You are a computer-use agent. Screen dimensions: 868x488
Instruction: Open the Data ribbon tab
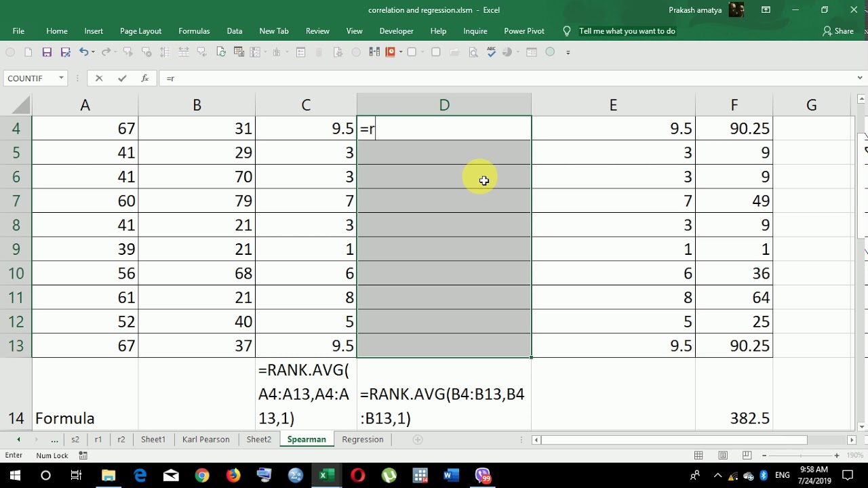(235, 31)
